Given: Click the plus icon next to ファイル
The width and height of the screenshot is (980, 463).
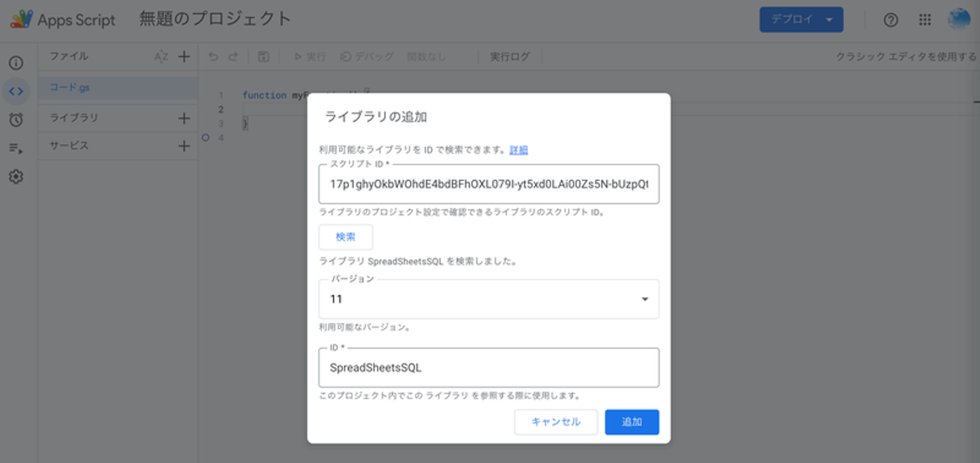Looking at the screenshot, I should (x=184, y=57).
